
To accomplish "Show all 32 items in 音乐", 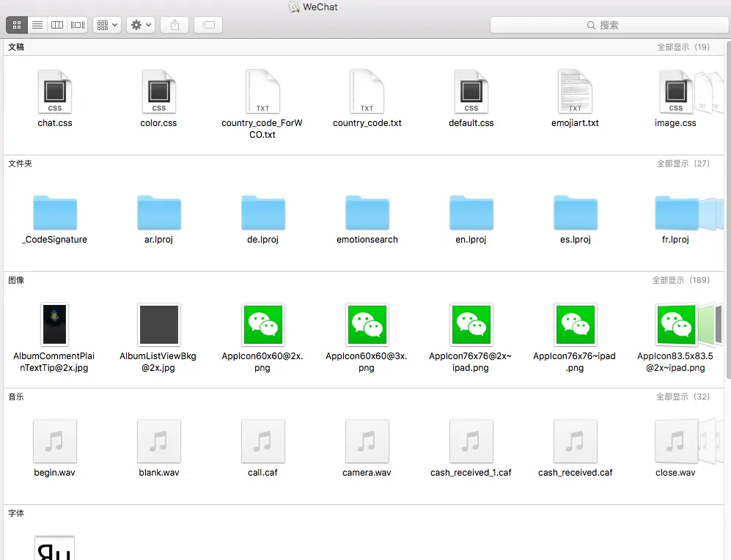I will (x=683, y=397).
